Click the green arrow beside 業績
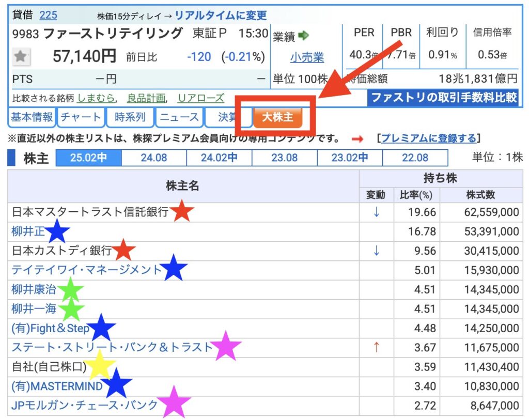The width and height of the screenshot is (529, 420). tap(304, 36)
